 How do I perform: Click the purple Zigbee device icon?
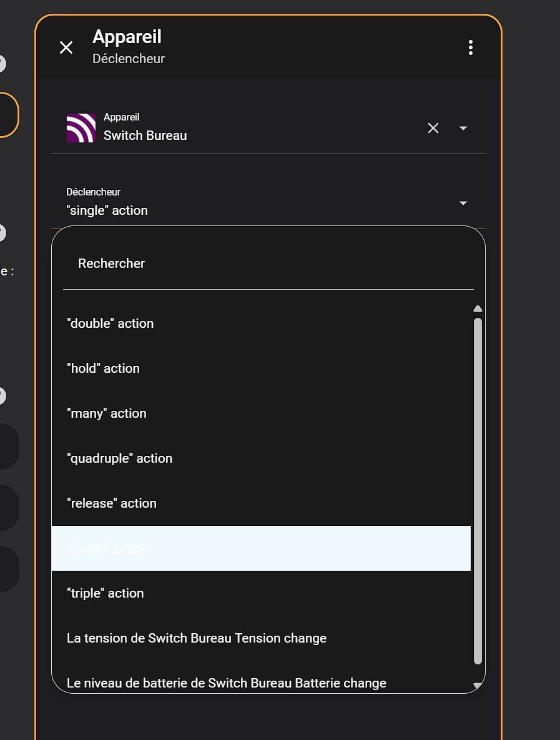pos(81,128)
